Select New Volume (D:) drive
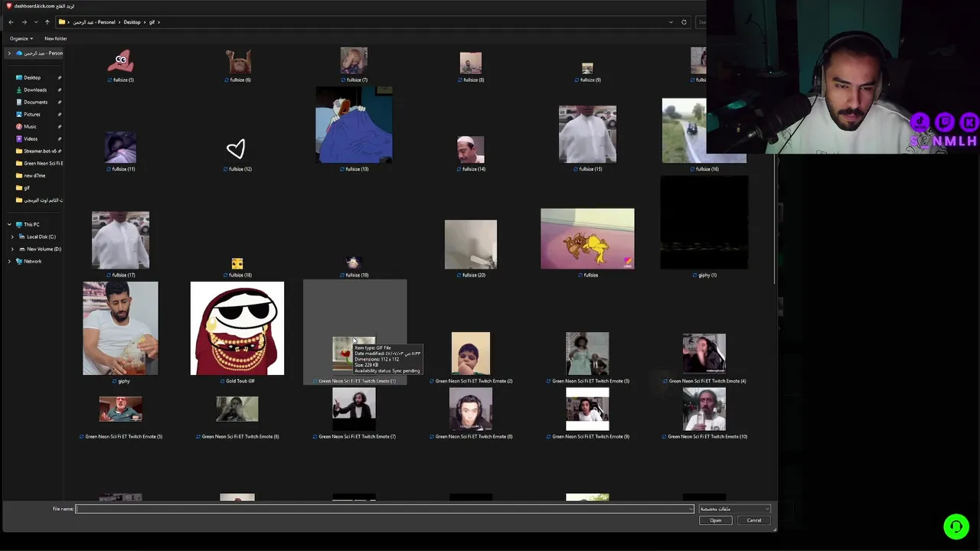This screenshot has width=980, height=551. coord(43,249)
